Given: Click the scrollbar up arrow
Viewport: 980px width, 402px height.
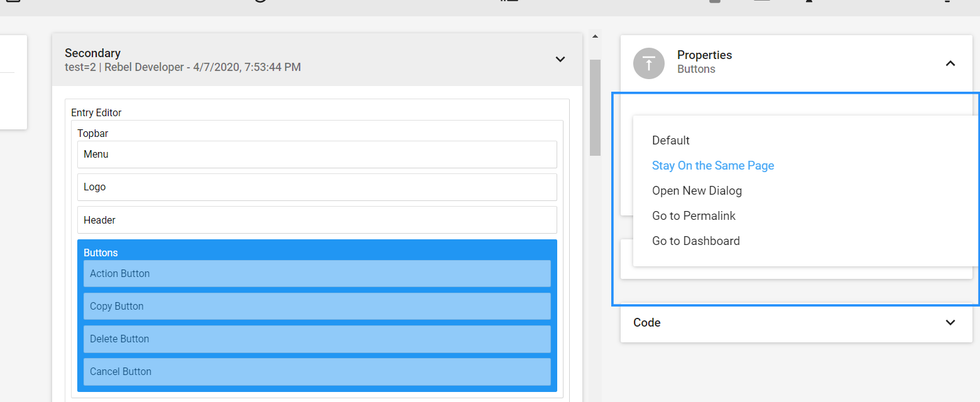Looking at the screenshot, I should [x=595, y=37].
